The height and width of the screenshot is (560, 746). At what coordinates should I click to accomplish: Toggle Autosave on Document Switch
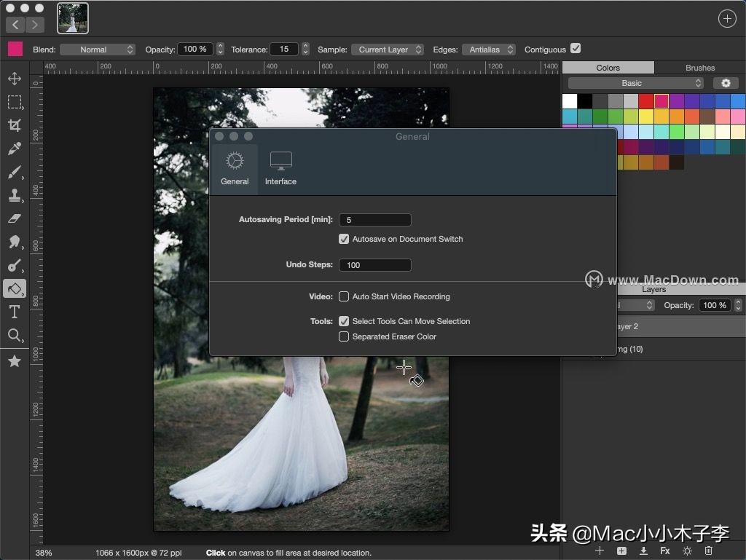pyautogui.click(x=344, y=239)
